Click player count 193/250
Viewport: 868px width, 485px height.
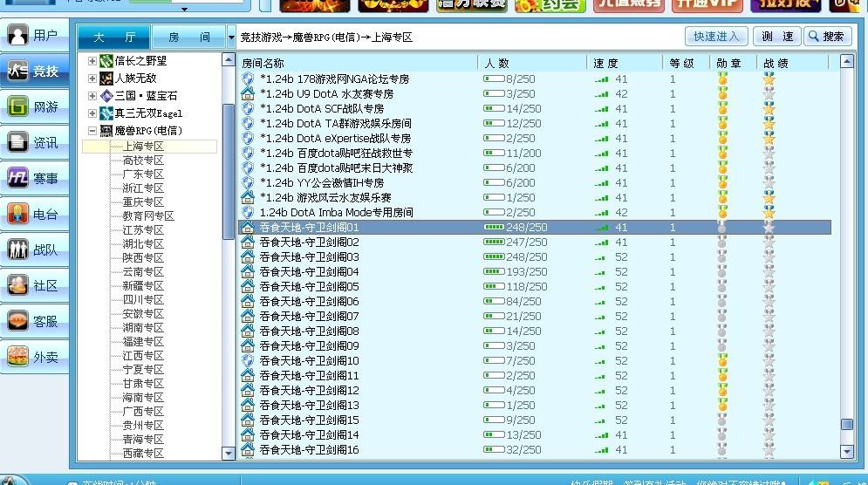pyautogui.click(x=527, y=272)
